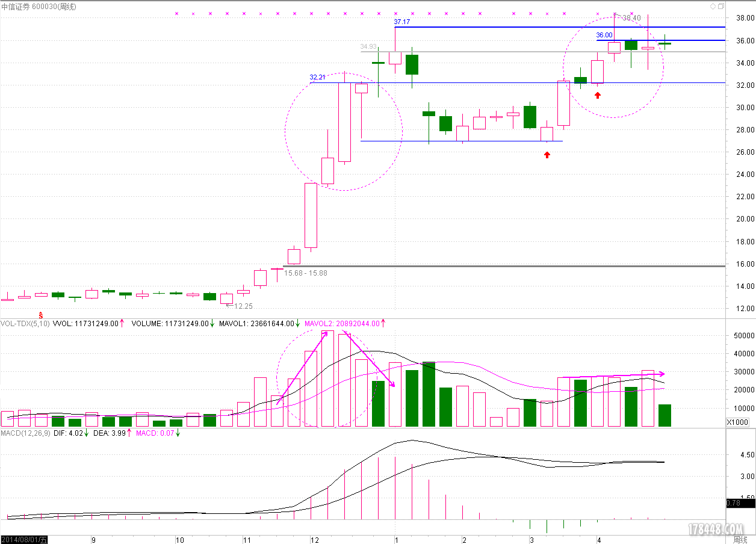
Task: Click month 9 on the time axis
Action: point(93,540)
